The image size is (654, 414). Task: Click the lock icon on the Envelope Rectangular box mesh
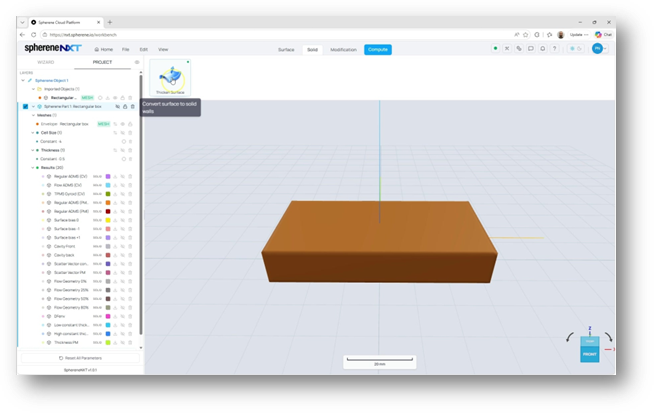130,124
